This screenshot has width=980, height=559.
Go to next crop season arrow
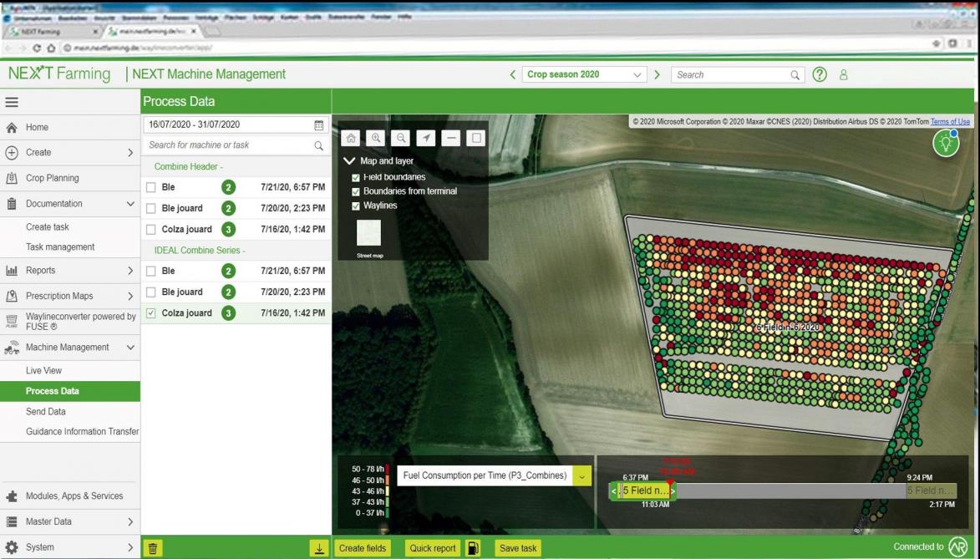657,74
